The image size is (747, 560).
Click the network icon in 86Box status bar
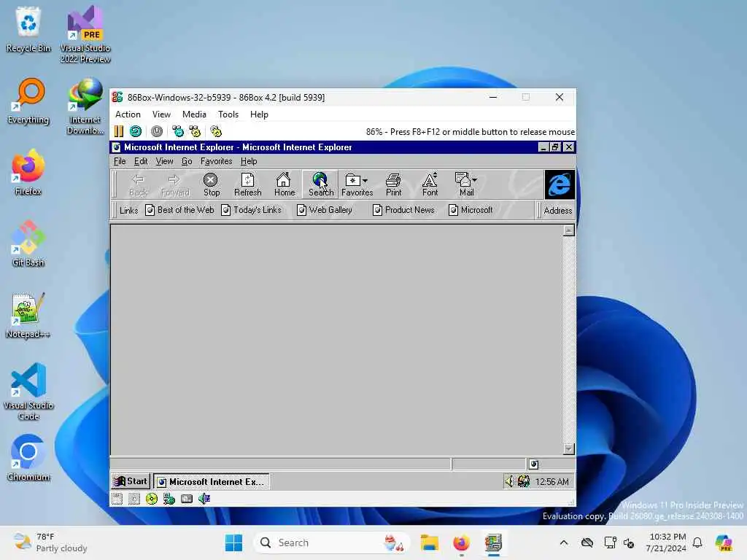(169, 499)
